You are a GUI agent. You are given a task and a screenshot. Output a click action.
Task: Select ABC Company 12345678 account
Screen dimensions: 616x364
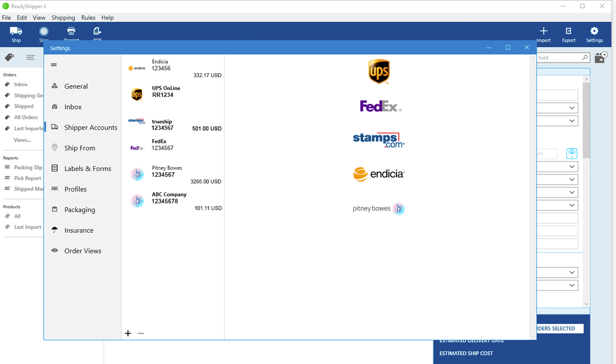[x=173, y=200]
